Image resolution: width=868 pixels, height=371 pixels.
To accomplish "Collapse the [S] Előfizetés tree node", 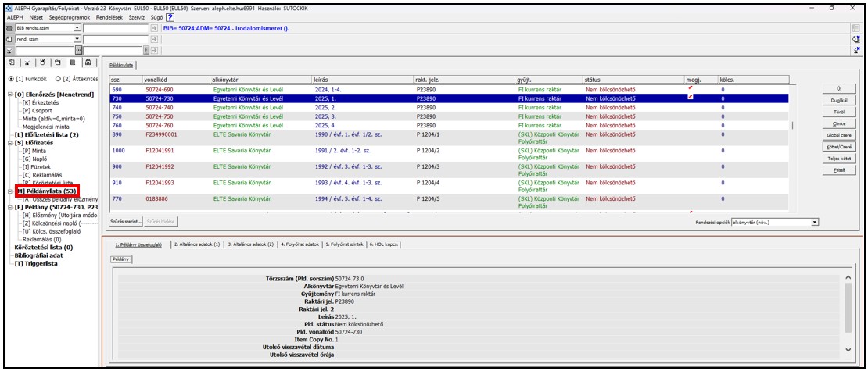I will [x=10, y=142].
